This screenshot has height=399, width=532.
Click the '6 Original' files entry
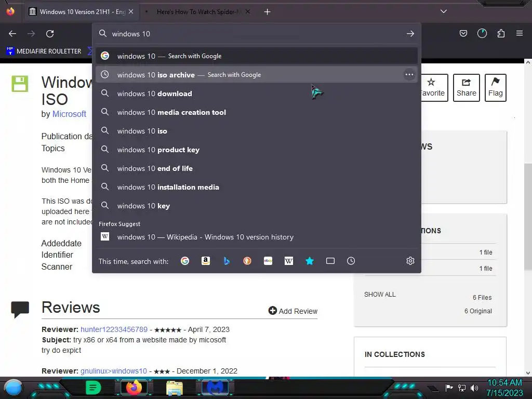point(478,311)
